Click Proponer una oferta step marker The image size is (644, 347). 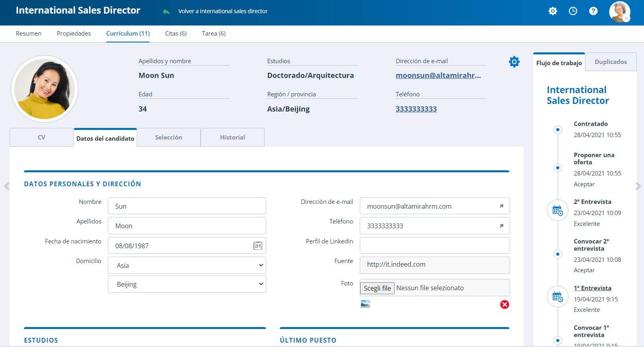point(558,168)
